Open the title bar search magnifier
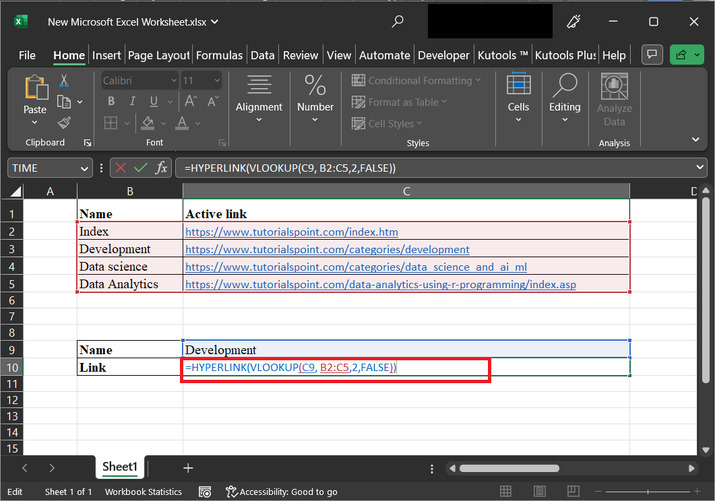The image size is (715, 501). click(x=398, y=21)
